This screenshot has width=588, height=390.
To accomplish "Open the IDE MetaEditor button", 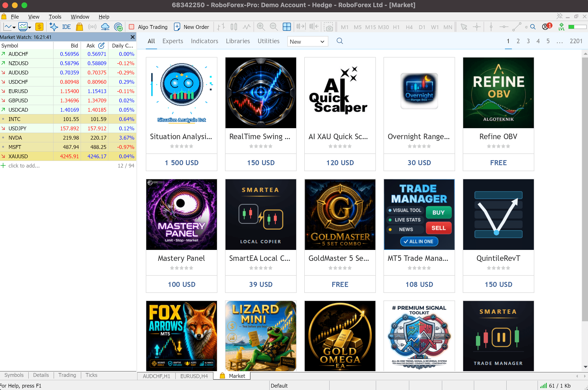I will (x=66, y=27).
